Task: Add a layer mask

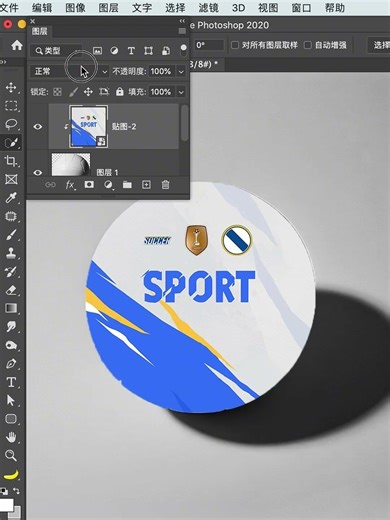Action: tap(89, 184)
